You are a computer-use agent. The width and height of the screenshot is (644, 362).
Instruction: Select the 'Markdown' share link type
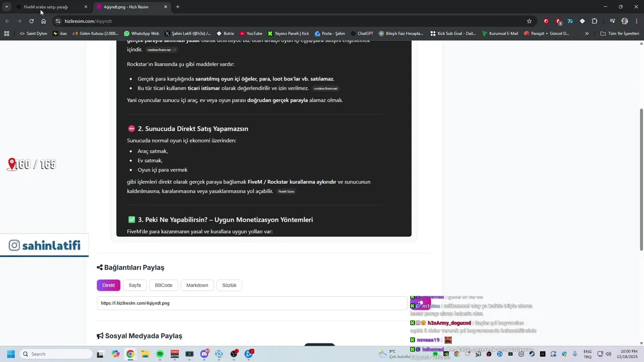pyautogui.click(x=197, y=285)
